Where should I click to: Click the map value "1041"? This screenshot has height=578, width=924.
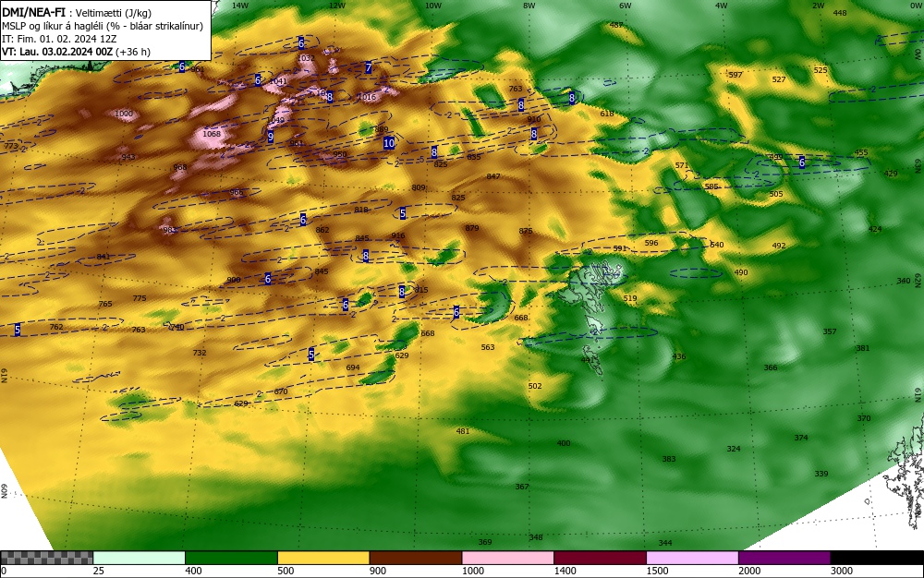(x=278, y=81)
